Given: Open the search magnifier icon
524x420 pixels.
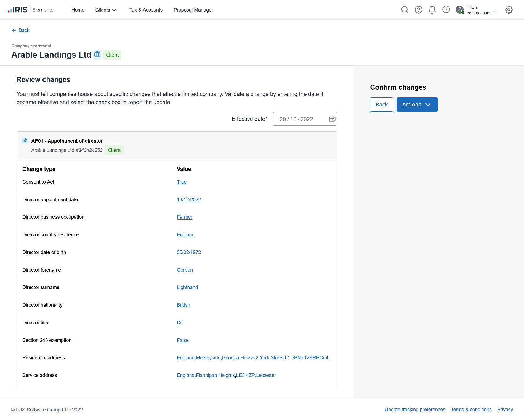Looking at the screenshot, I should click(405, 10).
